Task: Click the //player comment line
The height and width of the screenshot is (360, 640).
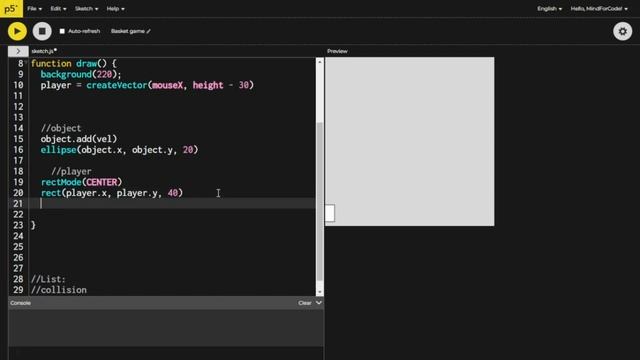Action: [71, 171]
